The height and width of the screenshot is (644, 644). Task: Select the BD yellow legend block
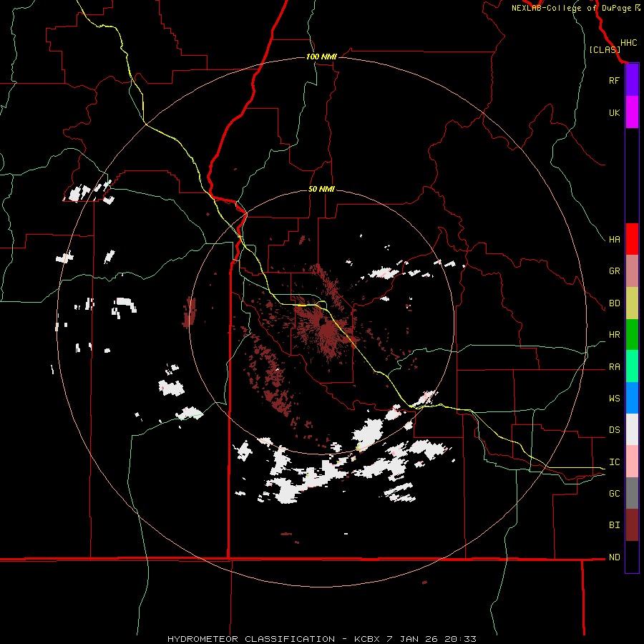(632, 303)
